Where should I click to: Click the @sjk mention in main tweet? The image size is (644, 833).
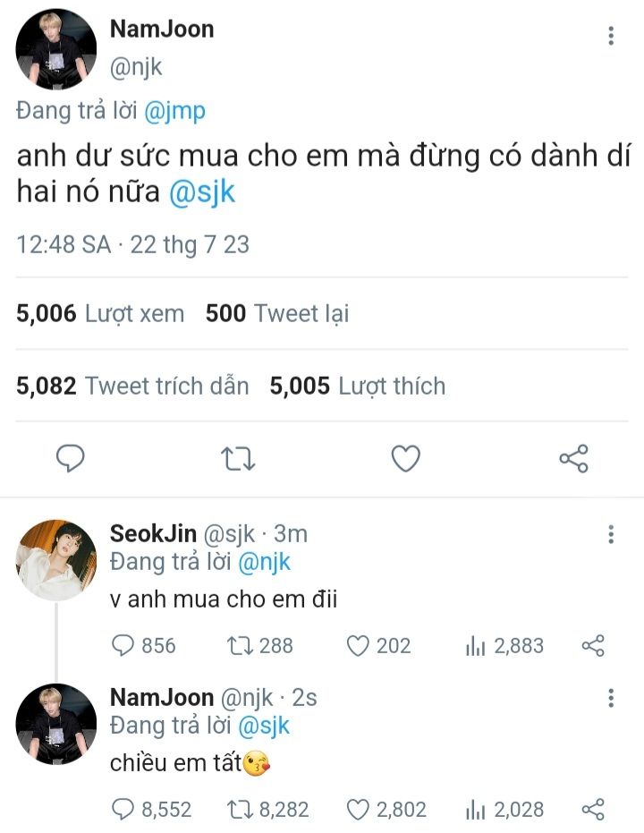coord(202,191)
